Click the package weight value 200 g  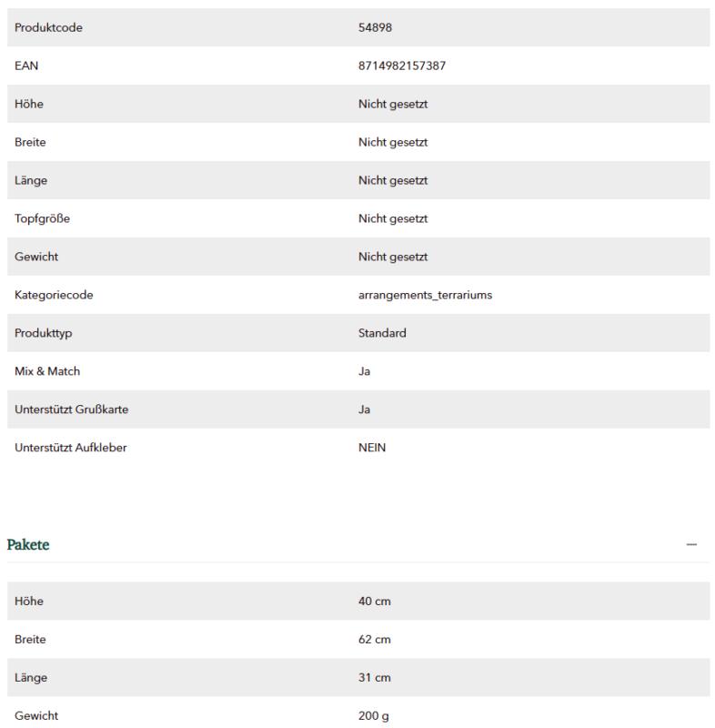click(374, 715)
